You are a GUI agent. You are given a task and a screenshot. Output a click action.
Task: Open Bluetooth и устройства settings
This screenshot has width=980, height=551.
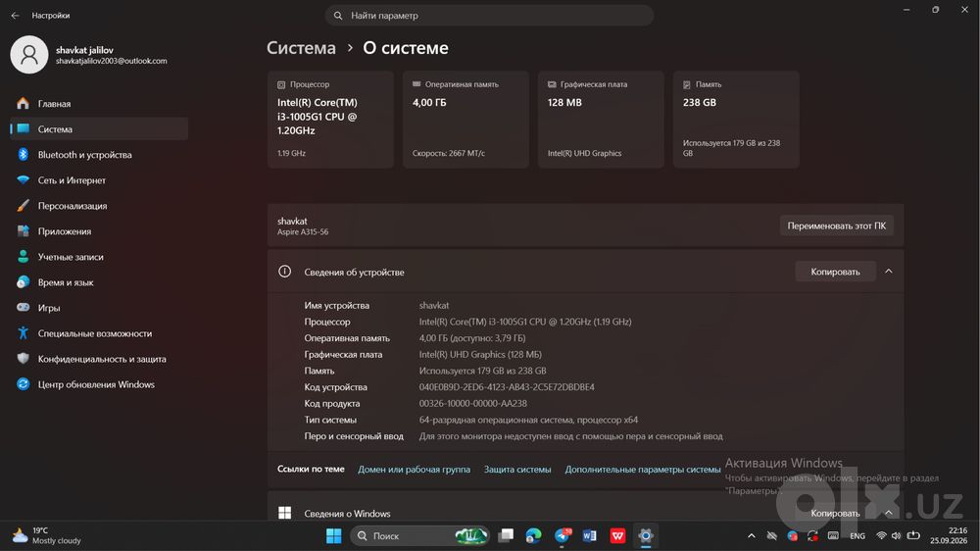tap(99, 155)
